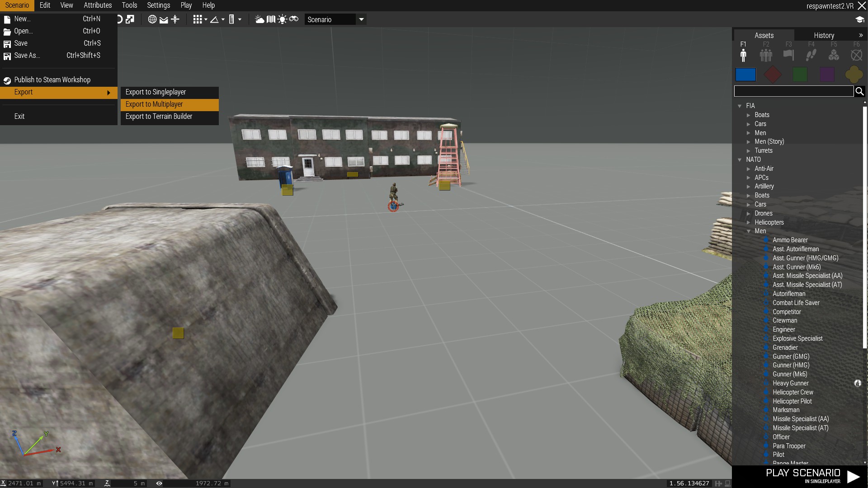868x488 pixels.
Task: Select the Groups (F2) asset mode icon
Action: coord(766,55)
